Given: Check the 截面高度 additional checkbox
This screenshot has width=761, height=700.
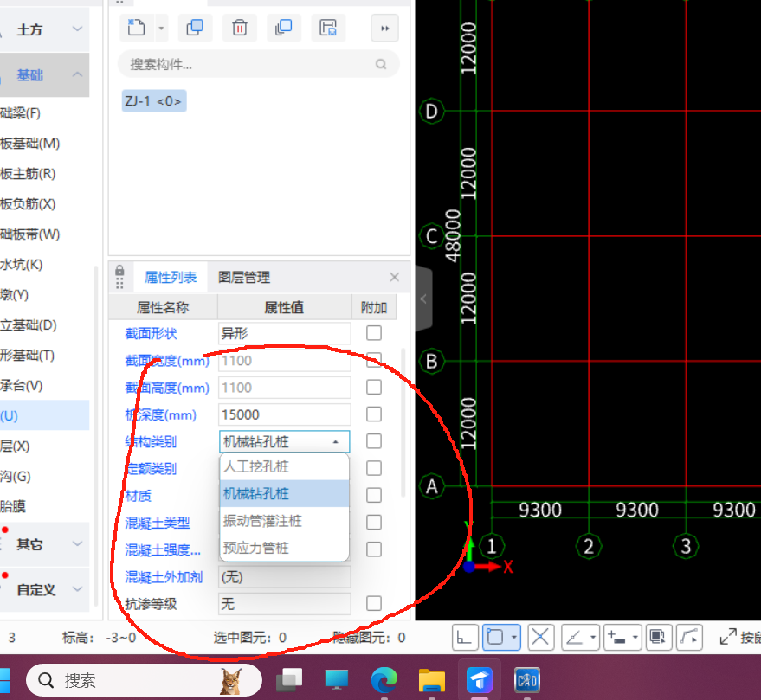Looking at the screenshot, I should coord(374,387).
